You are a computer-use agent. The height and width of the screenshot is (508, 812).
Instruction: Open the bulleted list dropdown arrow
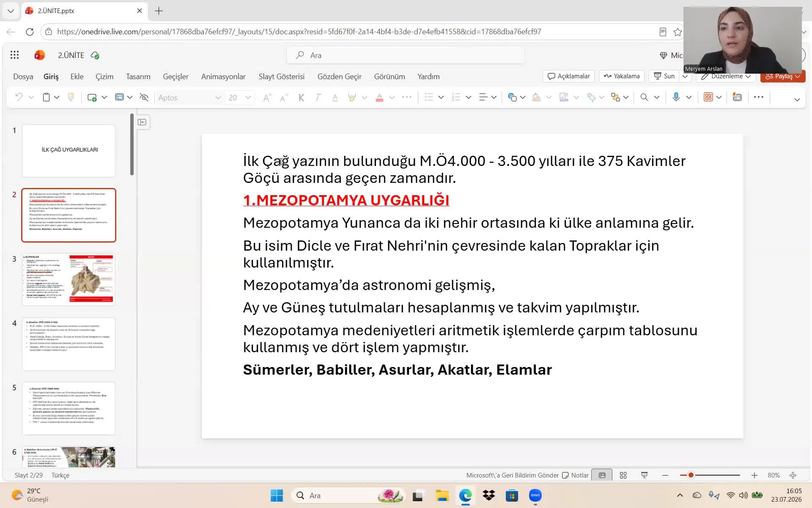(x=441, y=97)
